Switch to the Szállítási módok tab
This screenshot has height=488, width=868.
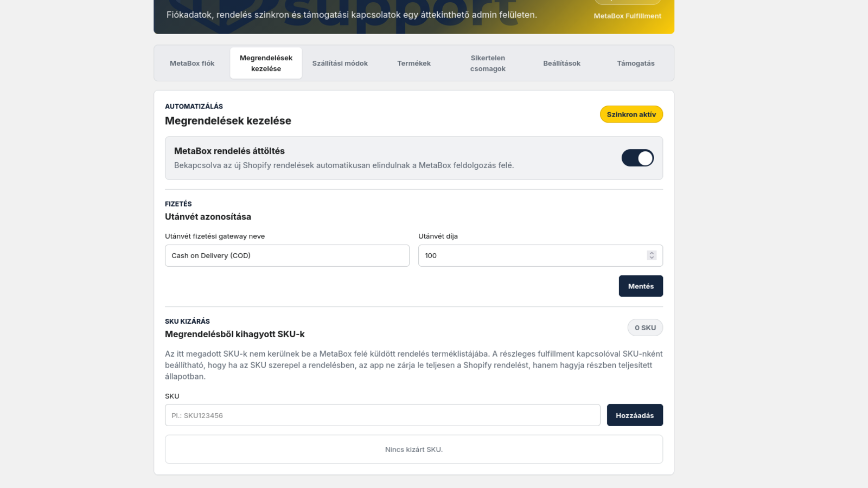point(340,63)
